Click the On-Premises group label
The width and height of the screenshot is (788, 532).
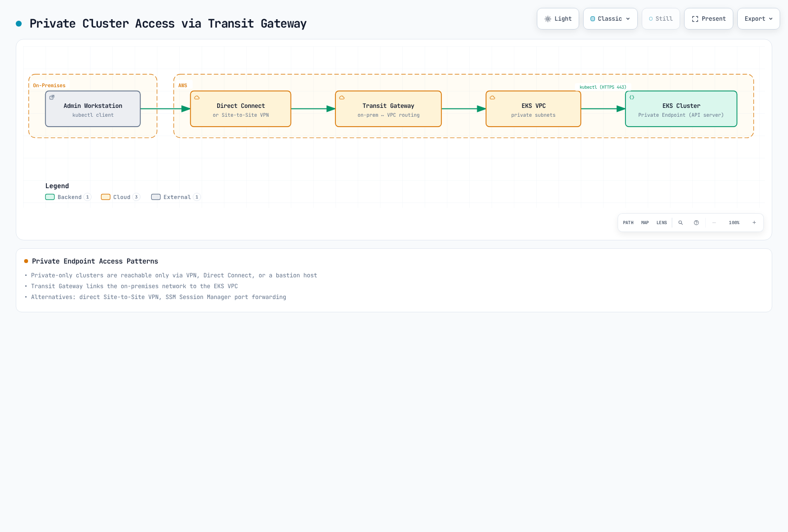coord(49,86)
